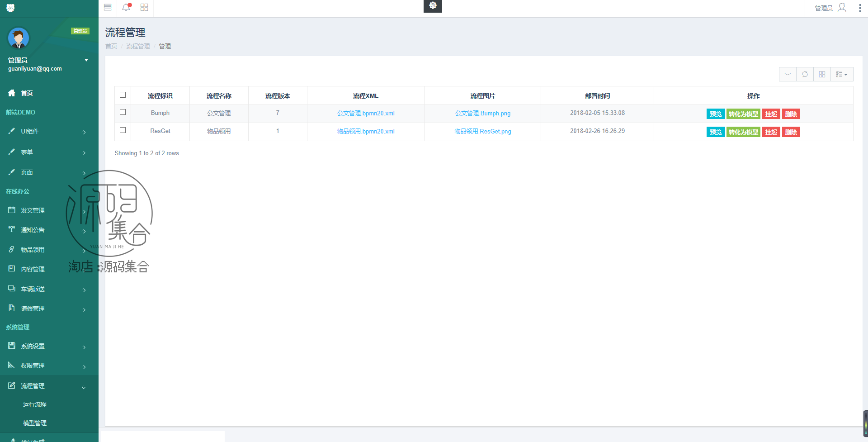Click the logo icon at top of sidebar
Image resolution: width=868 pixels, height=442 pixels.
click(x=10, y=8)
